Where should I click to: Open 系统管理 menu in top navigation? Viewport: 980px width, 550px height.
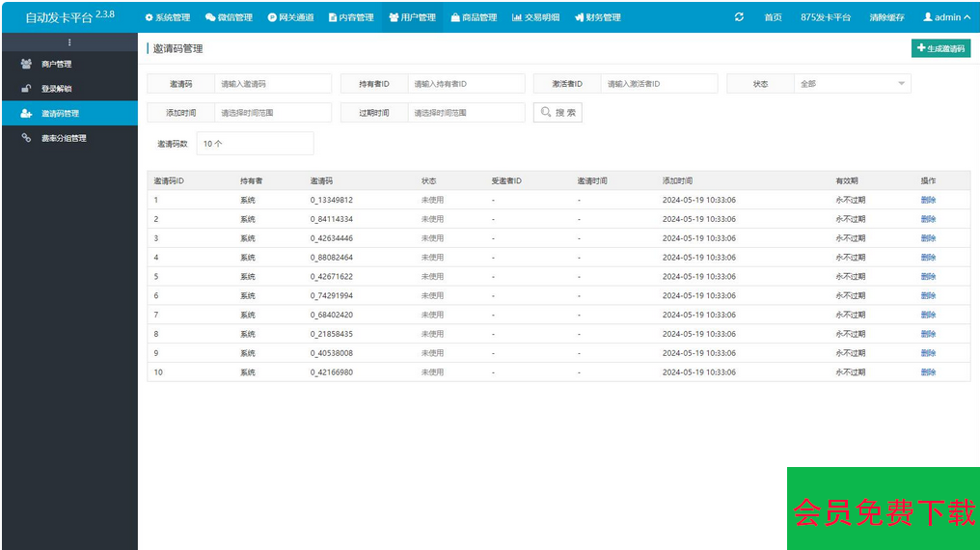[168, 17]
